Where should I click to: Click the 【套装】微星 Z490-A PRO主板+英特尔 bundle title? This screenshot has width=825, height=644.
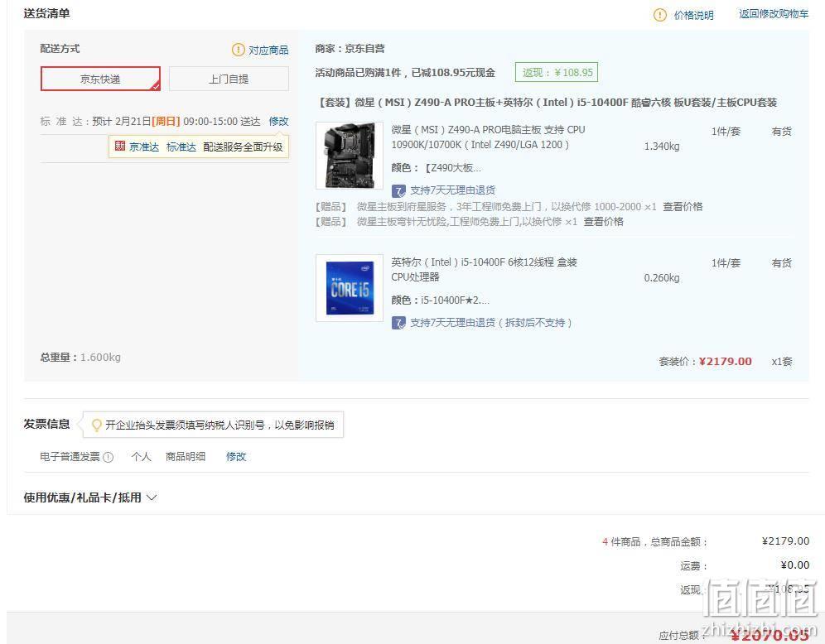click(x=546, y=103)
